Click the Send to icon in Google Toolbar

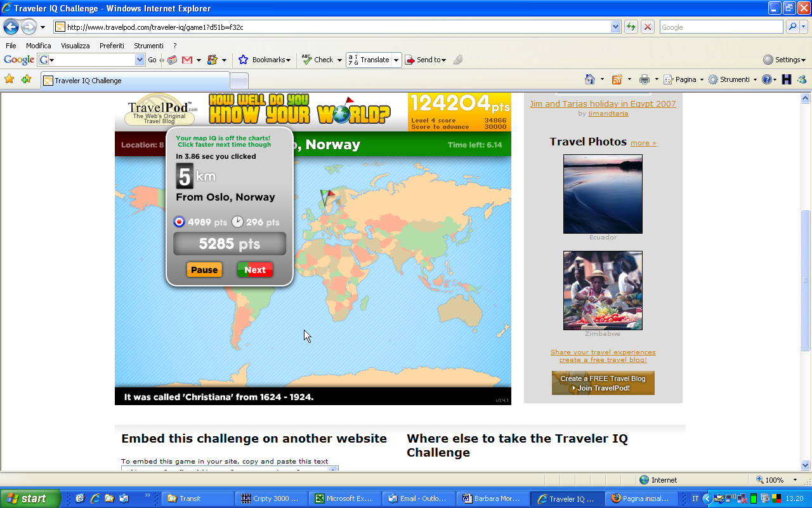410,60
